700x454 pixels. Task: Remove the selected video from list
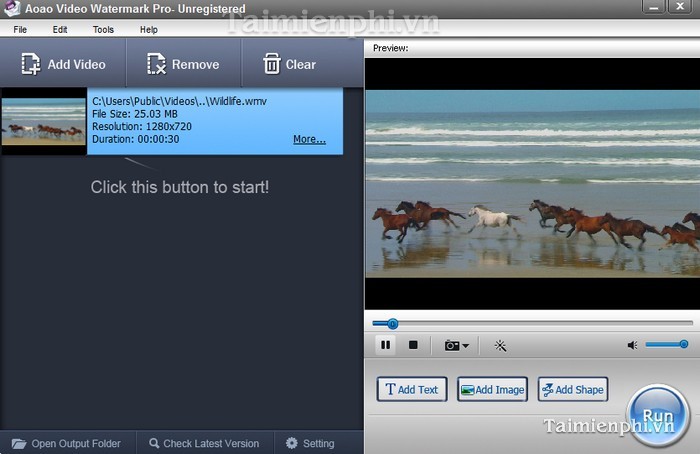(183, 63)
